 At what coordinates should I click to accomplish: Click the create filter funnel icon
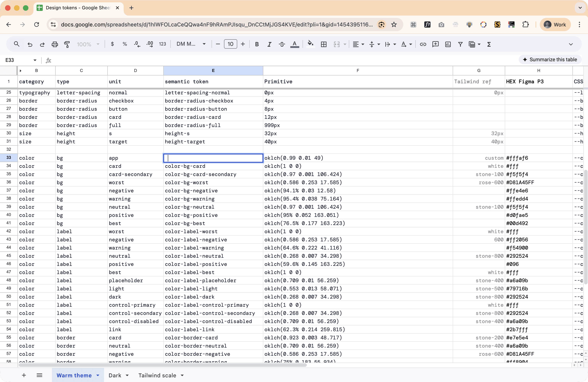click(460, 44)
